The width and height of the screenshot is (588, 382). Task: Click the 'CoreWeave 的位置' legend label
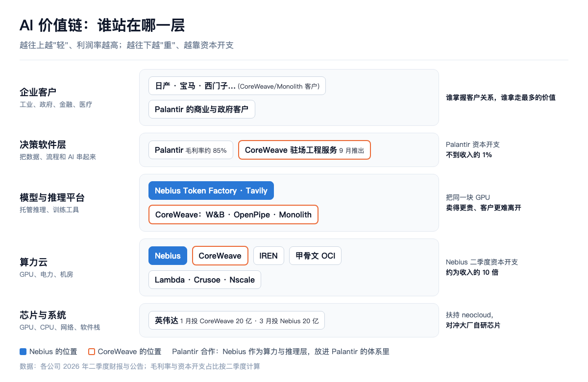point(129,352)
